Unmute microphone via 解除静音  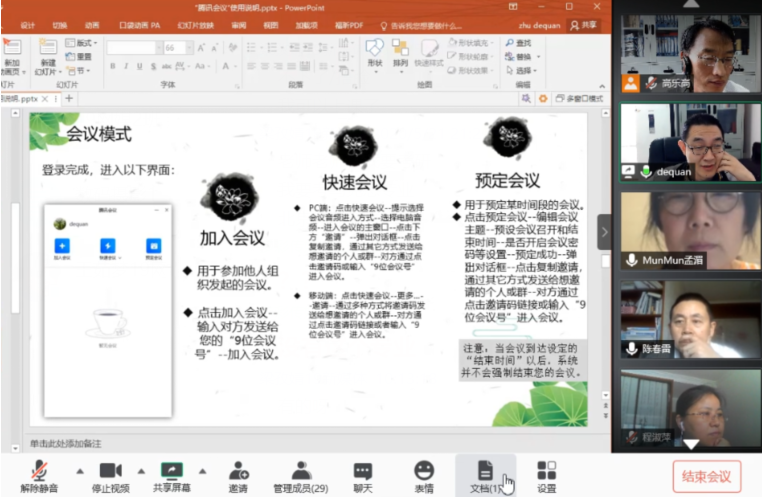pyautogui.click(x=39, y=477)
